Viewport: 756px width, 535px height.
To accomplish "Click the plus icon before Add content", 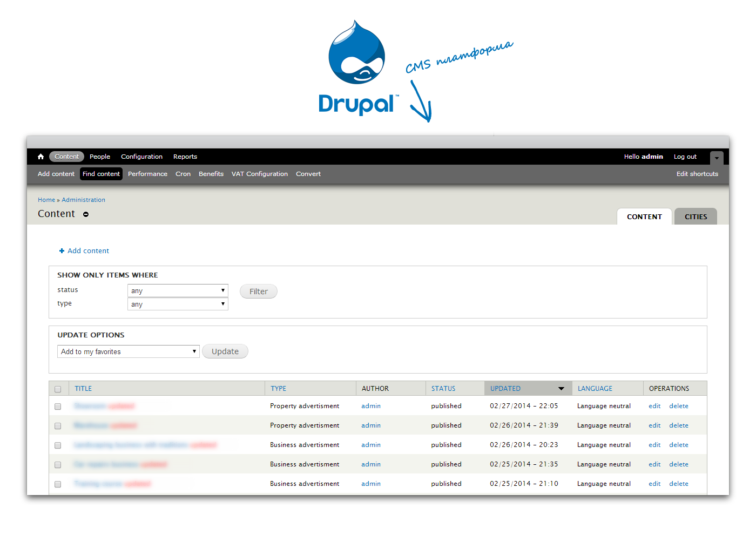I will (62, 250).
